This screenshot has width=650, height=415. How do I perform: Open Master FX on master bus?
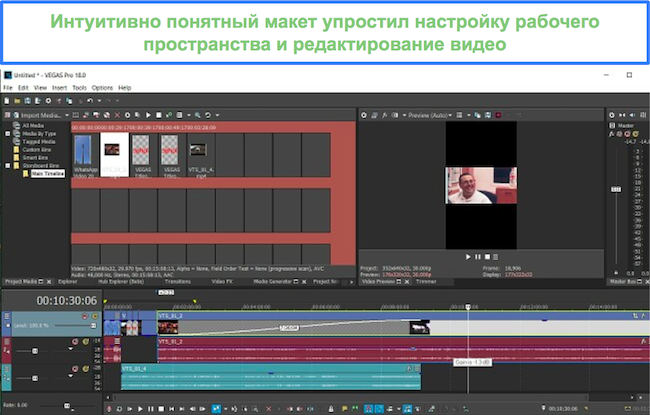pos(612,134)
